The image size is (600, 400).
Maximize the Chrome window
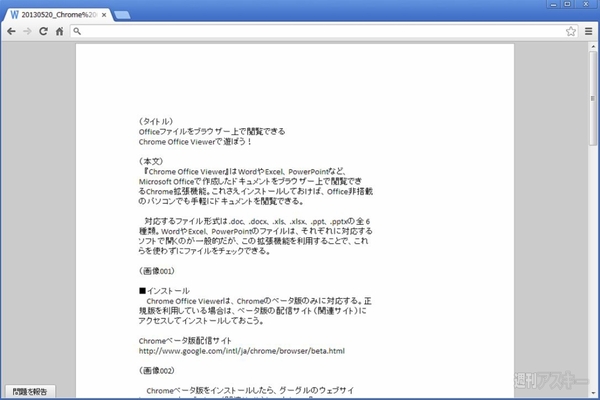567,4
